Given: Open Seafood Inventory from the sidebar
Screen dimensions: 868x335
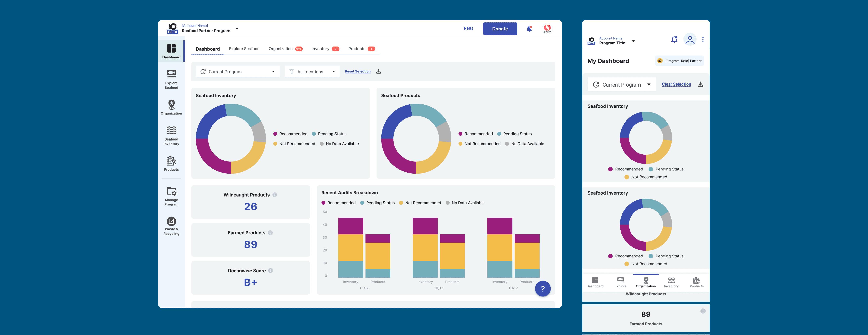Looking at the screenshot, I should click(171, 135).
